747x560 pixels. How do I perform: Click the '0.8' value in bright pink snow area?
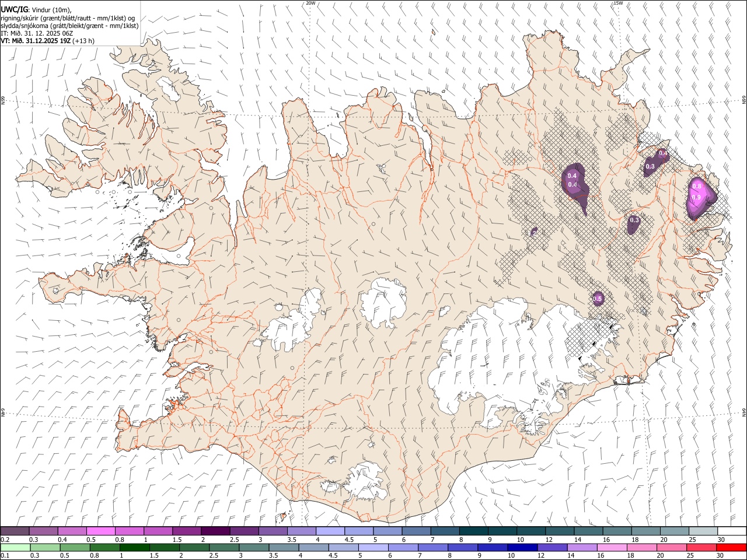tap(696, 186)
